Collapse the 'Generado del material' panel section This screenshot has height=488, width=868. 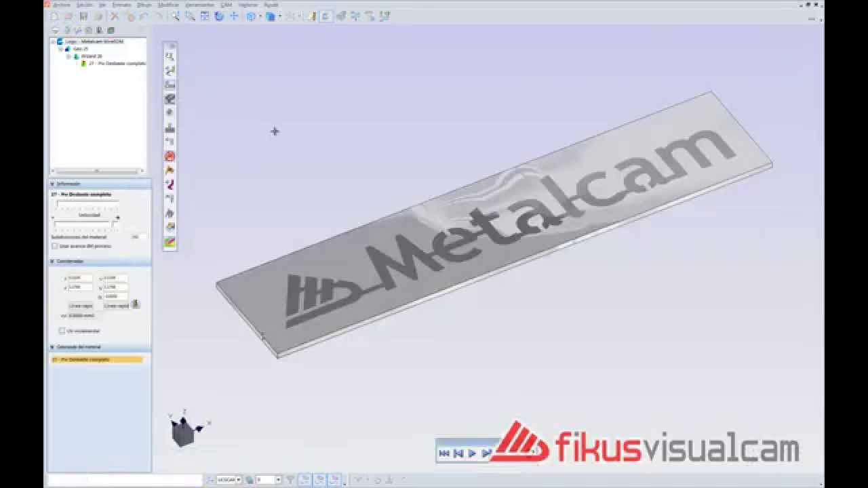click(x=52, y=346)
